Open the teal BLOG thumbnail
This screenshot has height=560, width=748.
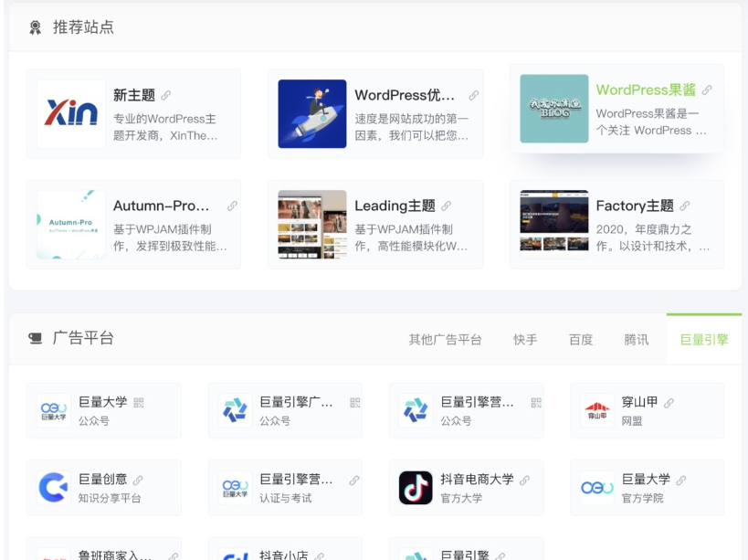(x=553, y=109)
